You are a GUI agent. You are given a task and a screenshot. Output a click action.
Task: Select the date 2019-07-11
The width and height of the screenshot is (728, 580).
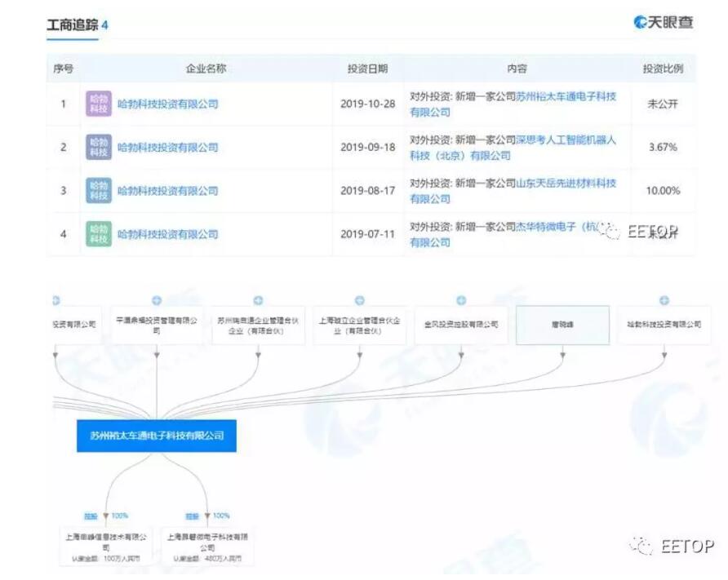pos(368,234)
